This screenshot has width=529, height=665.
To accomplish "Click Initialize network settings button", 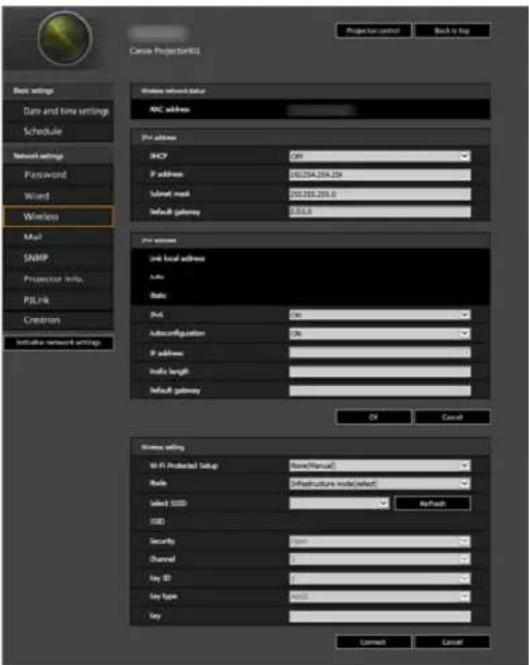I will [59, 343].
